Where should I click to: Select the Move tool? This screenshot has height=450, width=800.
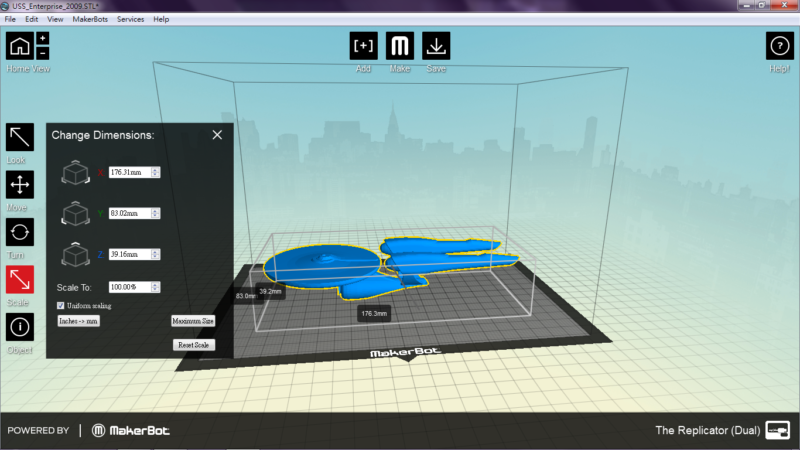[x=20, y=184]
